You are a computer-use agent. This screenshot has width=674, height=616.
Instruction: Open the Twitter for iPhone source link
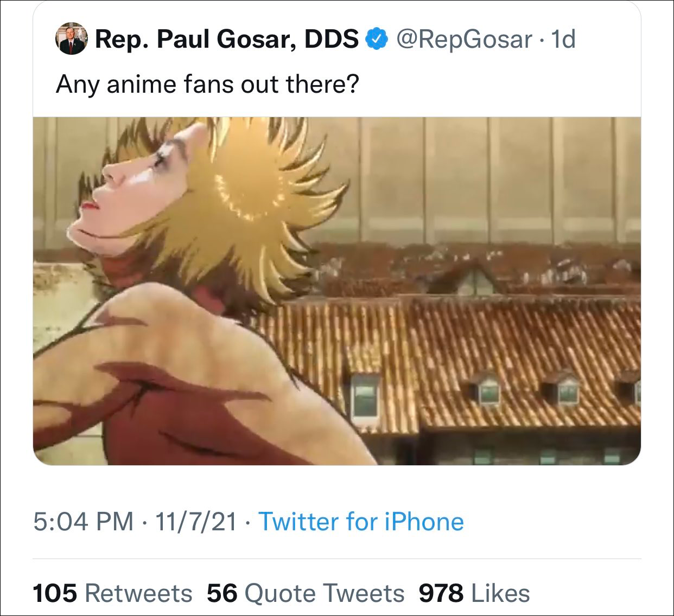click(361, 522)
